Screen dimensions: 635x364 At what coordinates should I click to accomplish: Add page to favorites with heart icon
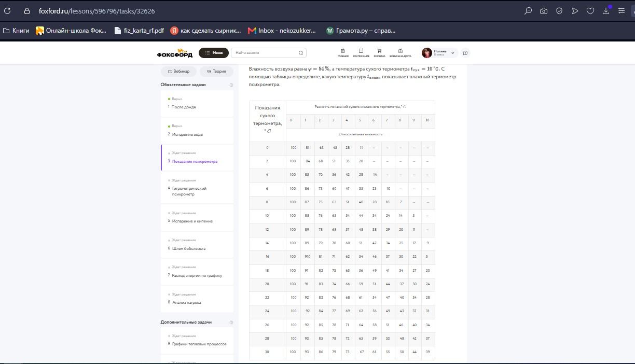point(590,11)
